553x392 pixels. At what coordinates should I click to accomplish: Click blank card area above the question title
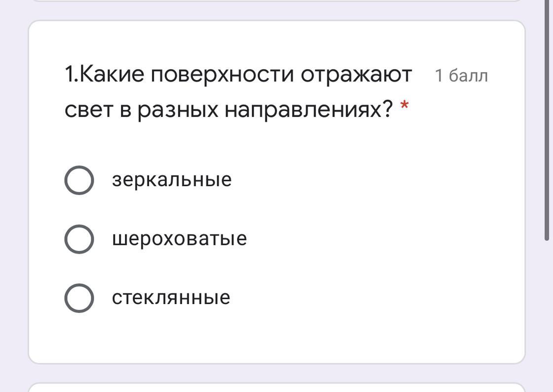click(x=276, y=41)
